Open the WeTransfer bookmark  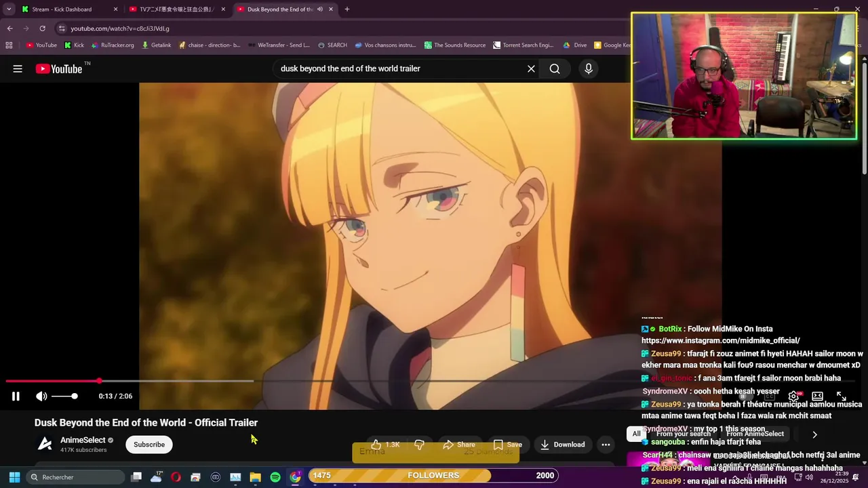pyautogui.click(x=279, y=45)
